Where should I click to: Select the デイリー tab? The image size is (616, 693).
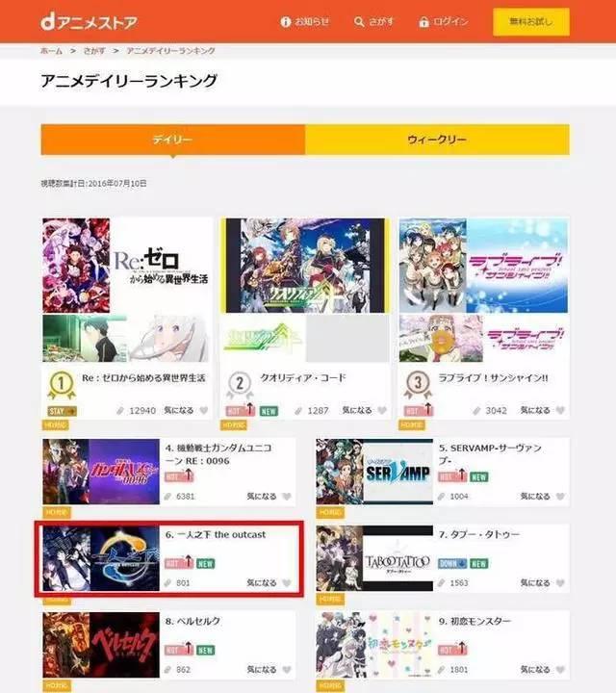(173, 140)
